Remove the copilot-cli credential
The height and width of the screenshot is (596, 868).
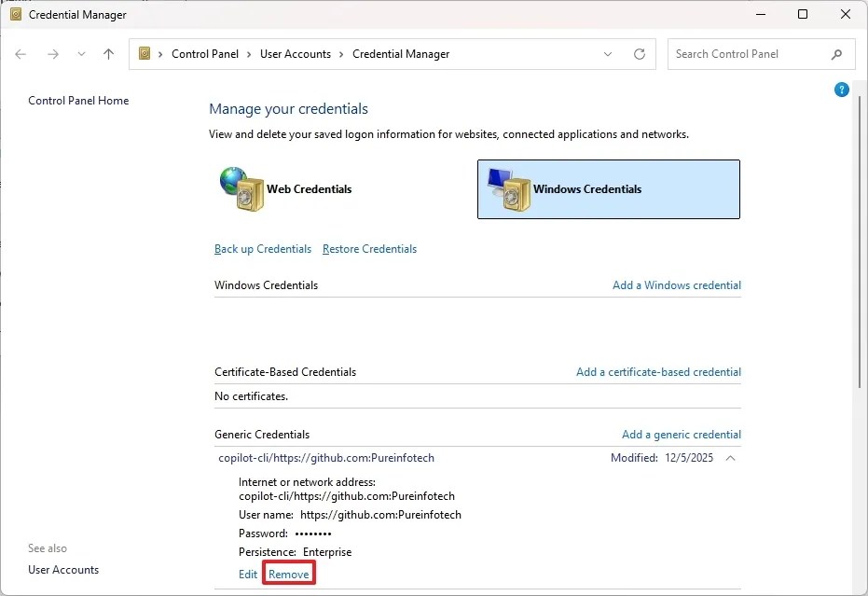point(288,574)
